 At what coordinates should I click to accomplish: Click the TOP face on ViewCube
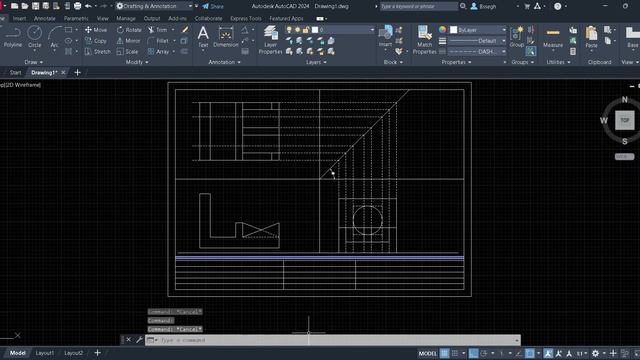625,120
